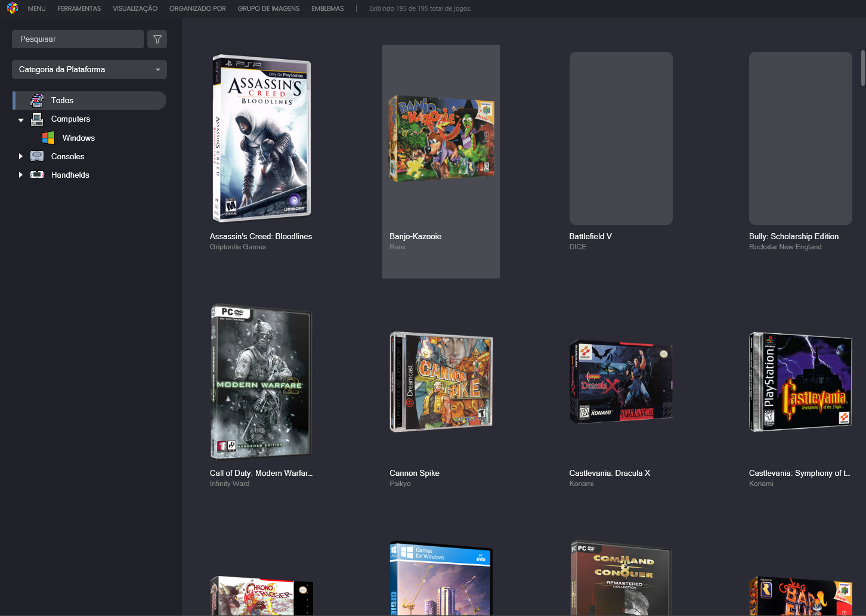
Task: Select Conker's Bad Fur Day cover
Action: pos(800,596)
